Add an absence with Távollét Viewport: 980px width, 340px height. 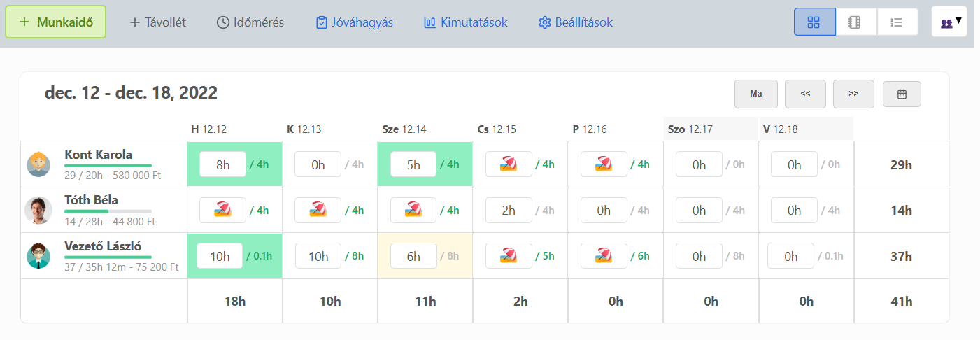pos(157,22)
